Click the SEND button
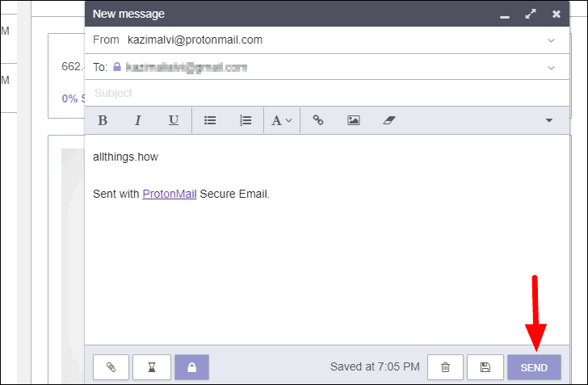This screenshot has height=385, width=588. [534, 367]
